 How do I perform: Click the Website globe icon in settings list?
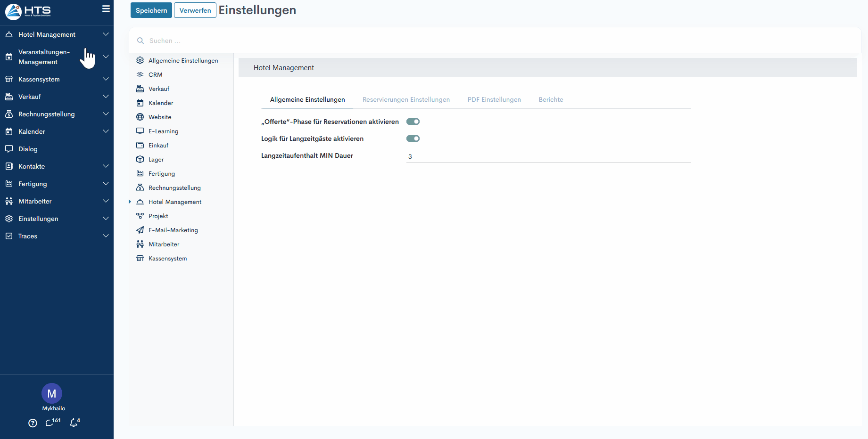tap(140, 117)
